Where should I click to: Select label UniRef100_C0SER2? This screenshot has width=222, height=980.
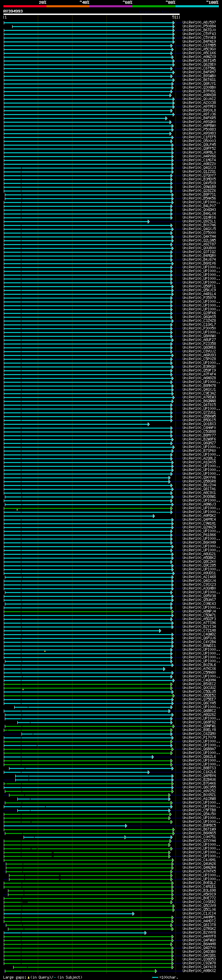coord(199,902)
